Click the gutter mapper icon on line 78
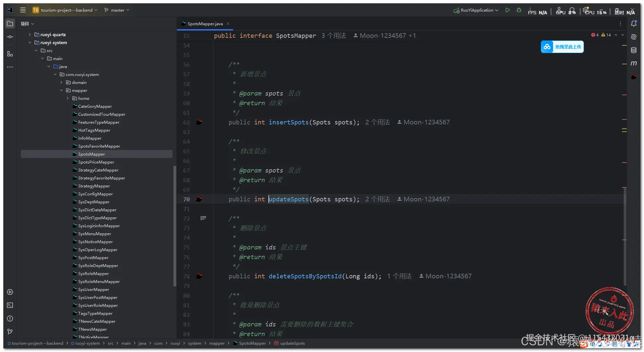 (x=199, y=276)
